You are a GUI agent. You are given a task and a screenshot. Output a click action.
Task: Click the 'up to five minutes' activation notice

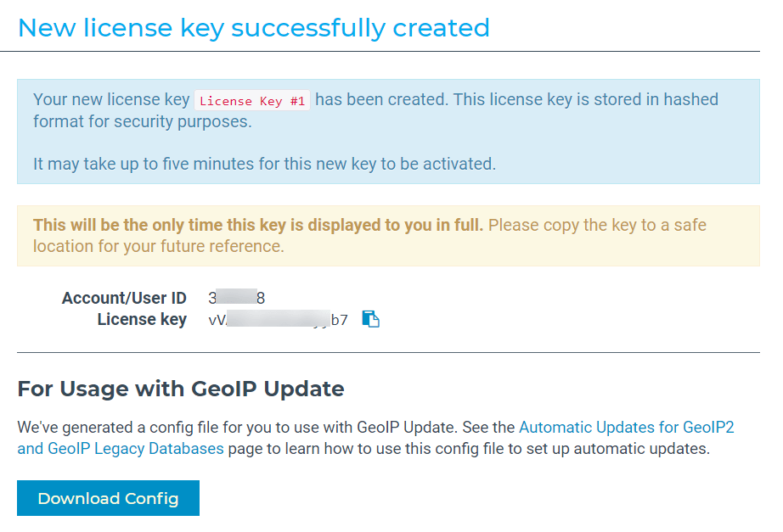[x=264, y=164]
